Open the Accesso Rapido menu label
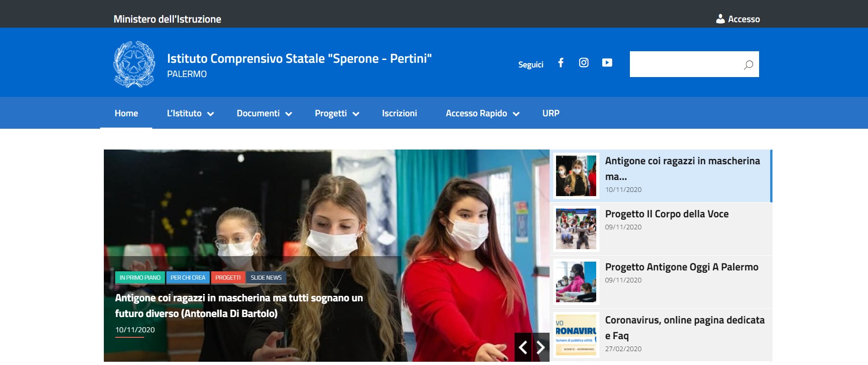 pyautogui.click(x=476, y=114)
